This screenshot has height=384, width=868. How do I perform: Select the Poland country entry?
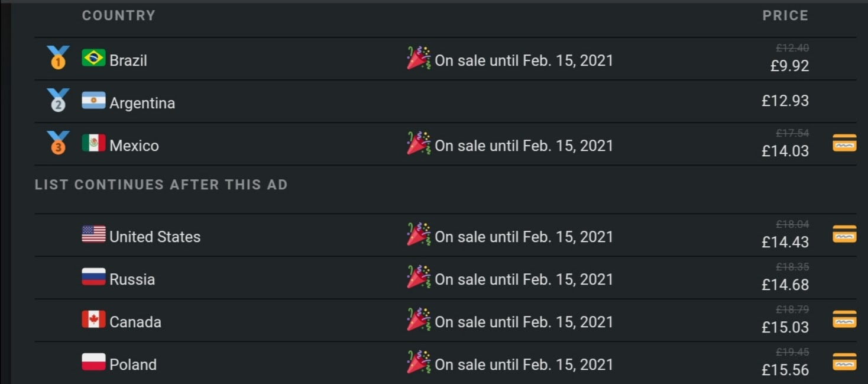133,364
